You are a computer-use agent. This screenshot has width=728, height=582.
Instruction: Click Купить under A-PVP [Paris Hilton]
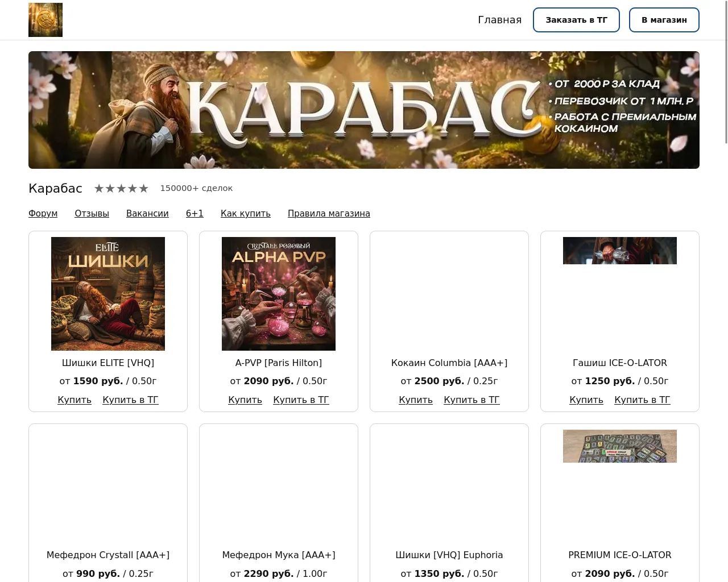pyautogui.click(x=245, y=400)
